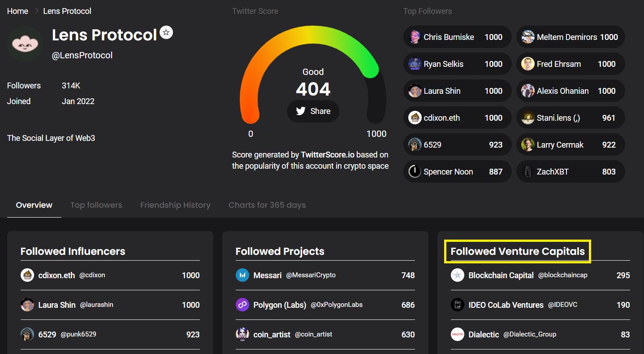Click Fred Ehrsam's avatar
Viewport: 644px width, 354px height.
coord(528,64)
